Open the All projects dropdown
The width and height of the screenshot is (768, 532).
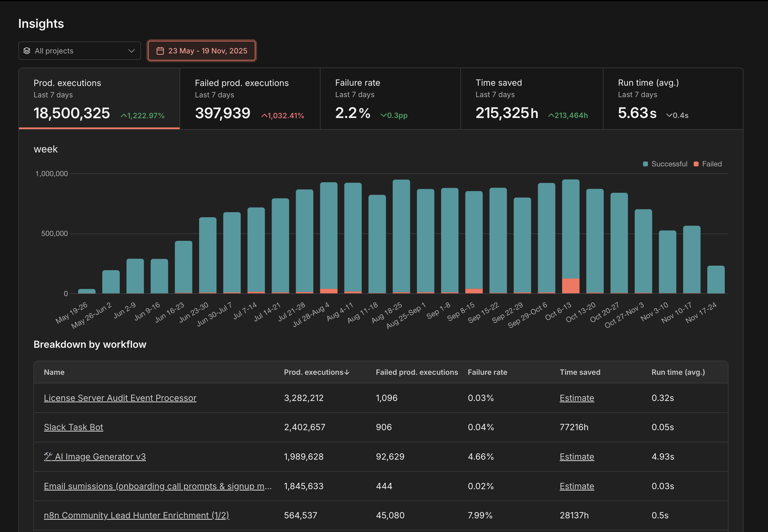coord(79,51)
